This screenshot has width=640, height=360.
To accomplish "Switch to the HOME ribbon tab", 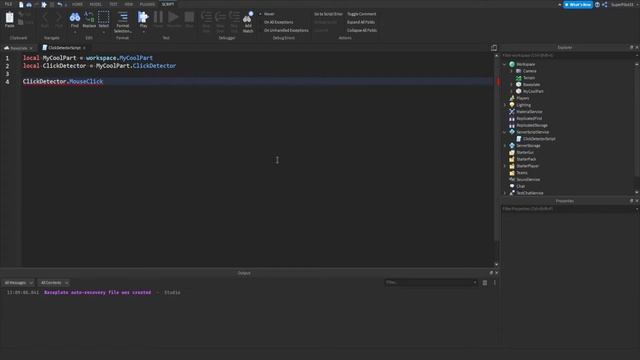I will point(77,4).
